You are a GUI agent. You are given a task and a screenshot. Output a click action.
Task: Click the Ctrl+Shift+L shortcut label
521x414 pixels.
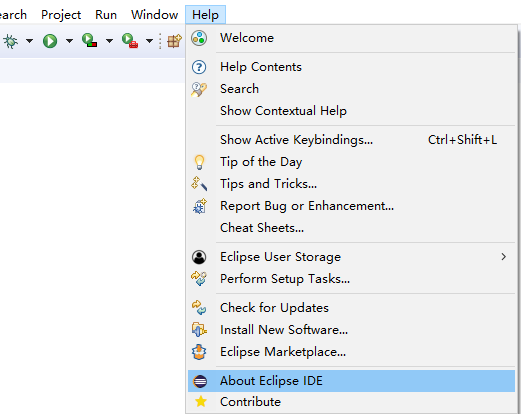pos(462,140)
